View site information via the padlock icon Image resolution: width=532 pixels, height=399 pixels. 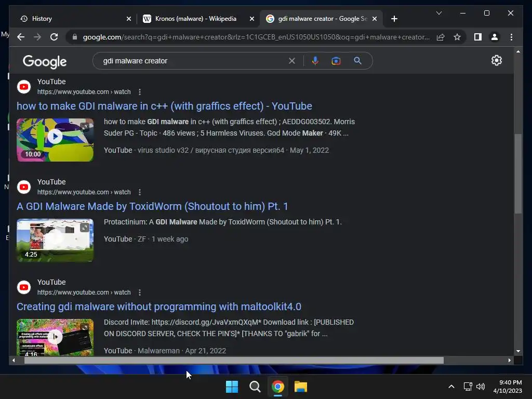click(x=75, y=37)
